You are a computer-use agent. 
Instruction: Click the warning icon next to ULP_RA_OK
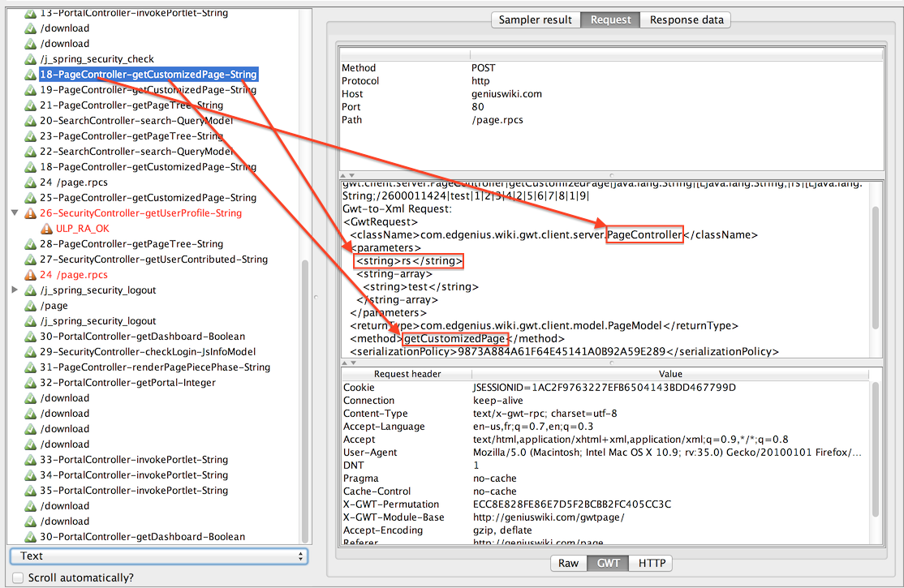point(47,229)
